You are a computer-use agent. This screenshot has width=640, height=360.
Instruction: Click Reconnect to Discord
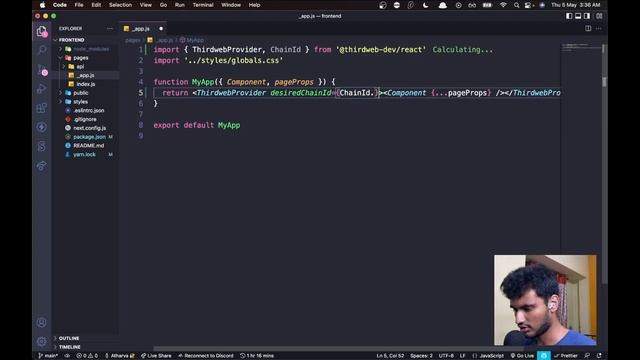click(x=206, y=356)
